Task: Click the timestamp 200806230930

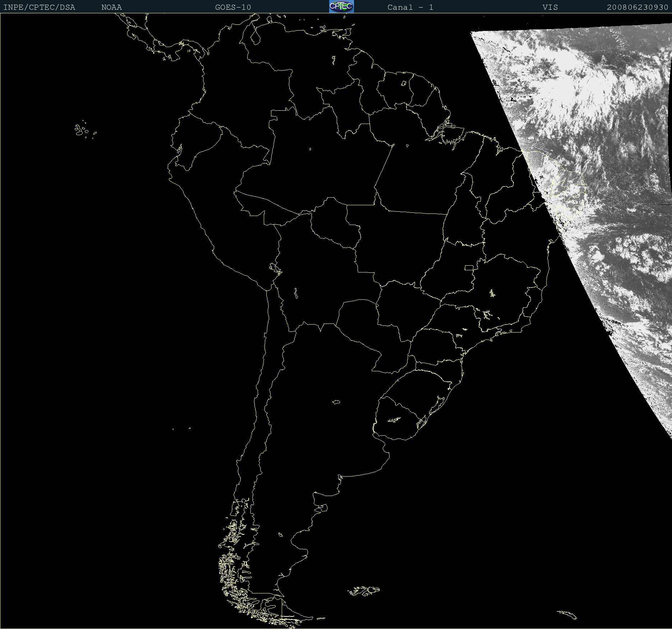Action: [x=638, y=7]
